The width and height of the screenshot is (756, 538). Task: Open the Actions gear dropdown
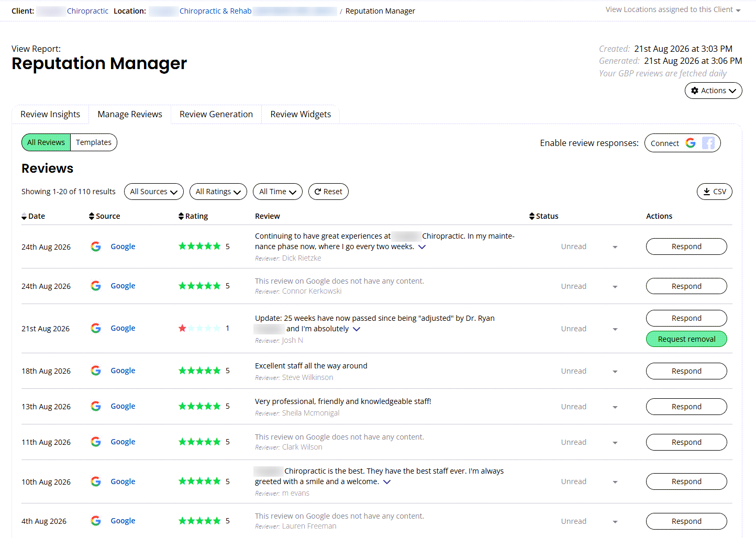coord(714,91)
